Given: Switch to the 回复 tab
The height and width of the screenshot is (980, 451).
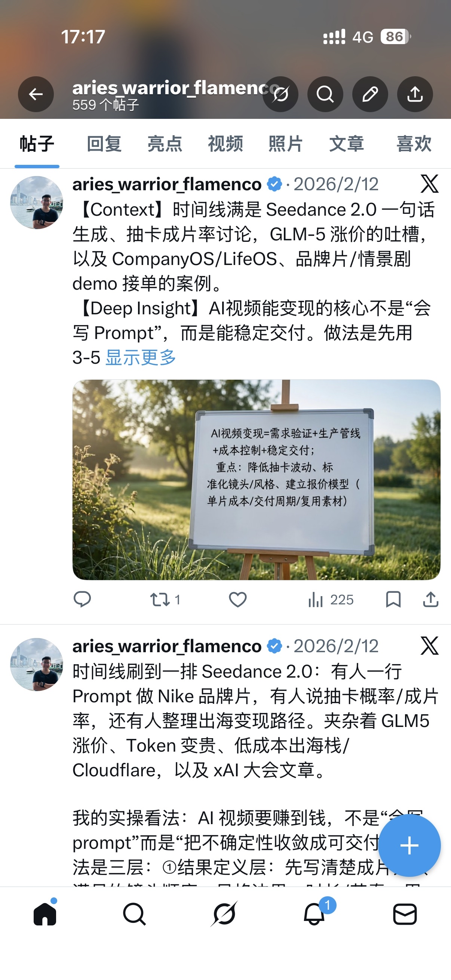Looking at the screenshot, I should click(104, 144).
